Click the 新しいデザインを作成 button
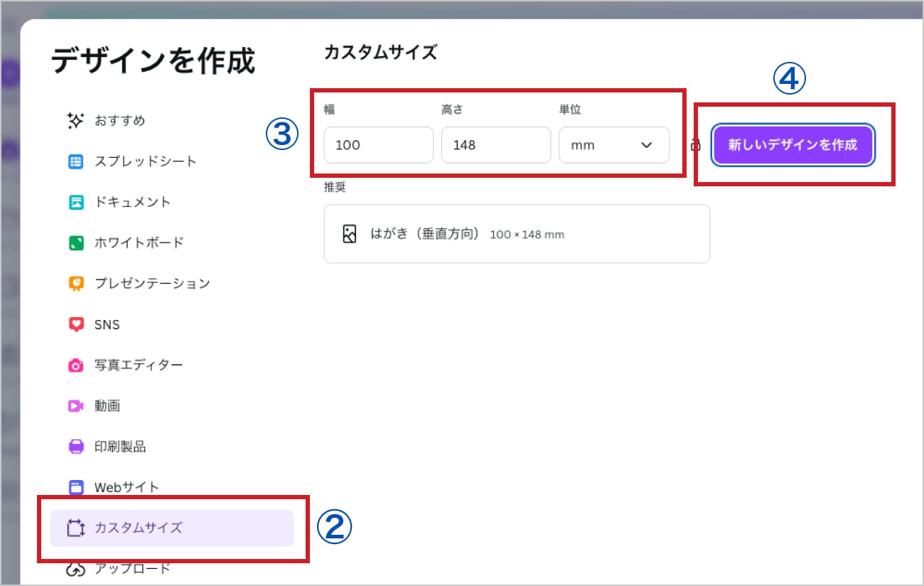Viewport: 924px width, 586px height. [x=792, y=144]
